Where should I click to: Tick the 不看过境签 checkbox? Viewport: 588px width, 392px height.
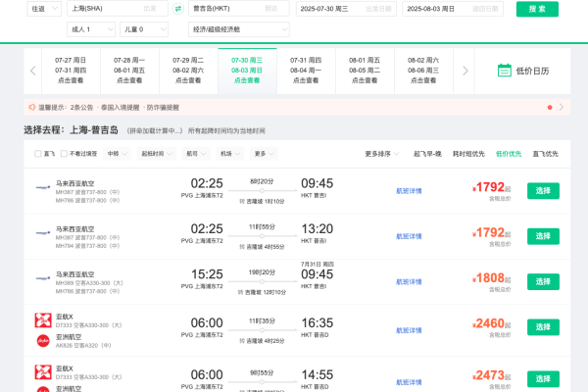coord(64,154)
